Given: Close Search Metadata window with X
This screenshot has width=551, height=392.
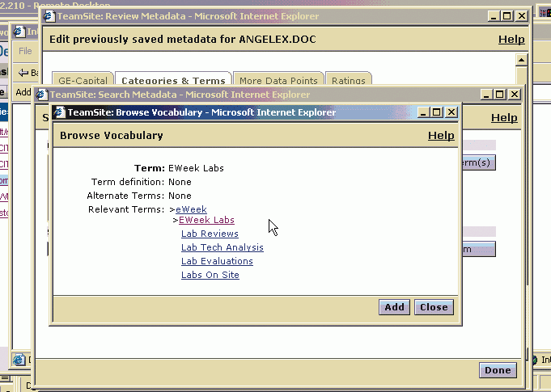Looking at the screenshot, I should [515, 95].
